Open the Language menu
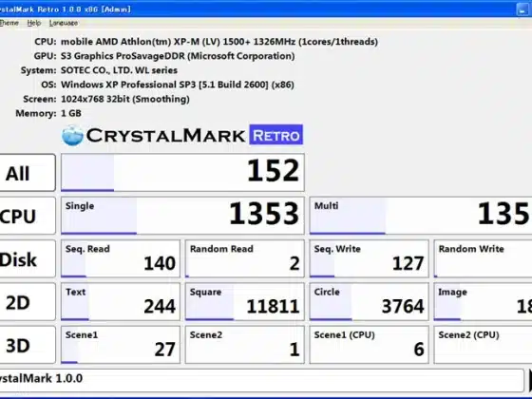 point(64,23)
